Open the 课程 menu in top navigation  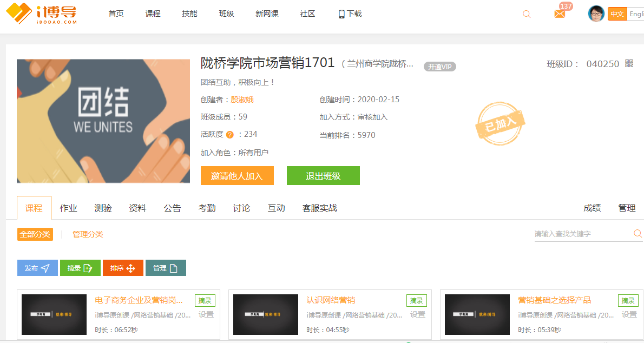pyautogui.click(x=153, y=14)
